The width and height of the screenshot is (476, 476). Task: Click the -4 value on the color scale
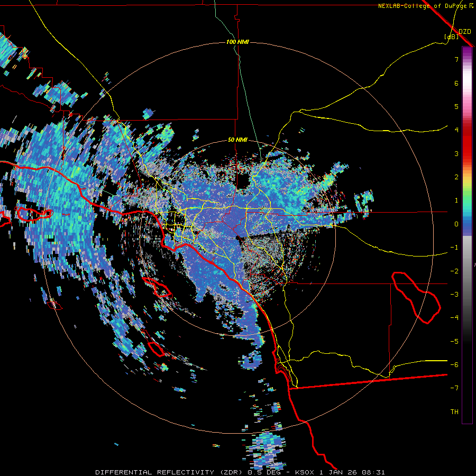(x=454, y=317)
